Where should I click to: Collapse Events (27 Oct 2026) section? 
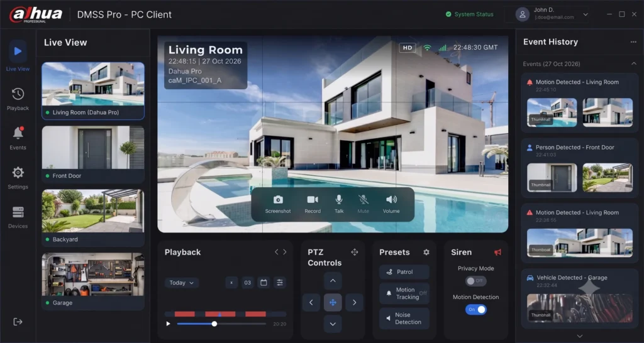point(634,63)
